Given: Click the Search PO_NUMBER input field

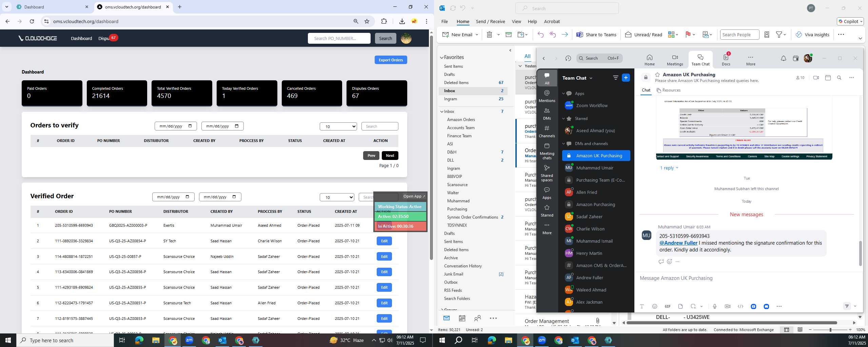Looking at the screenshot, I should click(x=339, y=38).
